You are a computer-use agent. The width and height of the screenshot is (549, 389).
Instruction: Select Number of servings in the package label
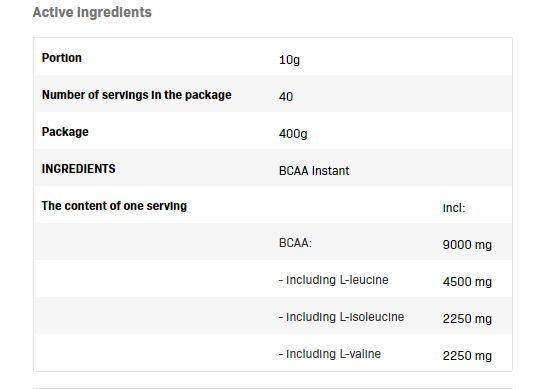[x=137, y=95]
